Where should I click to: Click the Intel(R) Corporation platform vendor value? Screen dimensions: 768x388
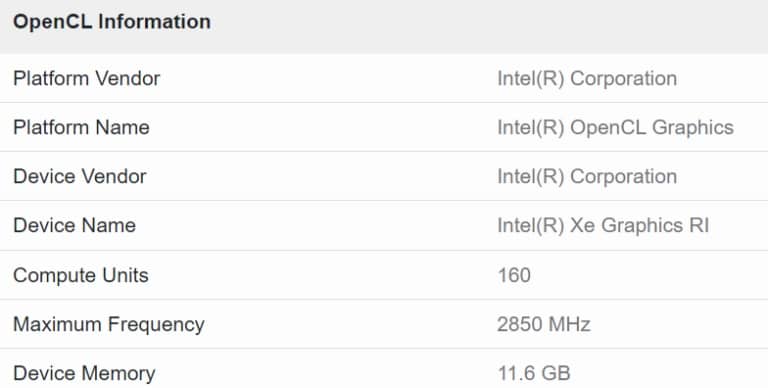(587, 78)
